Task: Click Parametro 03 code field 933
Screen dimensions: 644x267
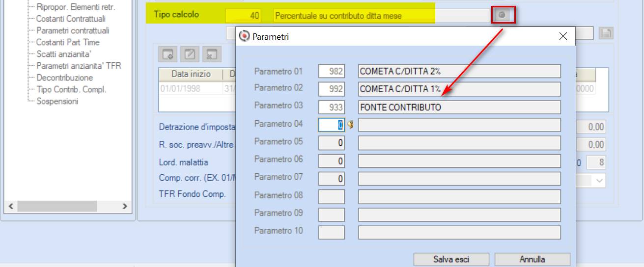Action: pos(332,107)
